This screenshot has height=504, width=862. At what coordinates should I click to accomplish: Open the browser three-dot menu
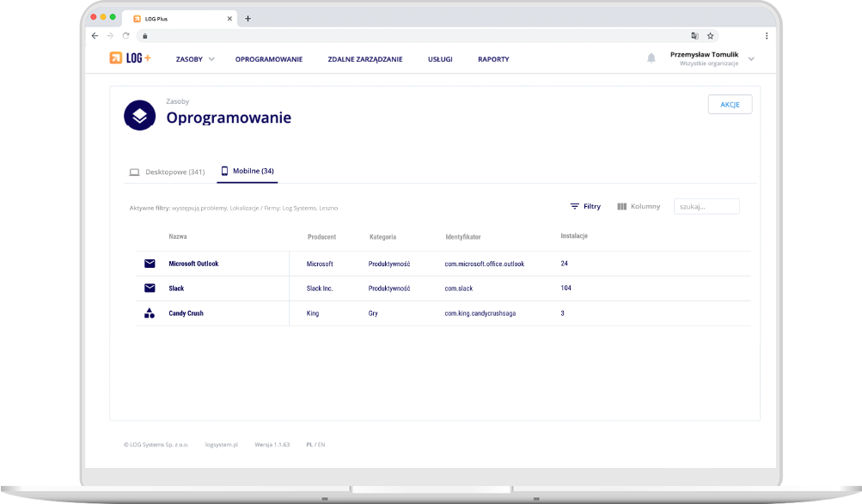(x=767, y=36)
